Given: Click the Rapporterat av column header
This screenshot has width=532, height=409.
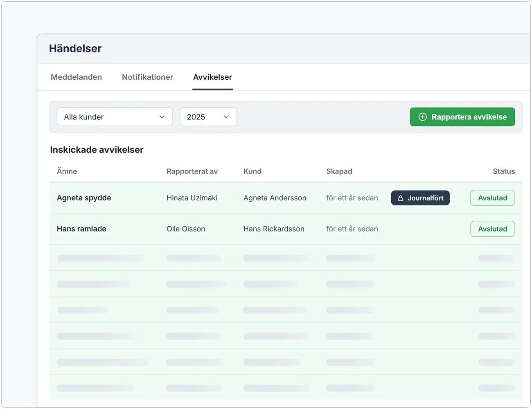Looking at the screenshot, I should tap(192, 171).
